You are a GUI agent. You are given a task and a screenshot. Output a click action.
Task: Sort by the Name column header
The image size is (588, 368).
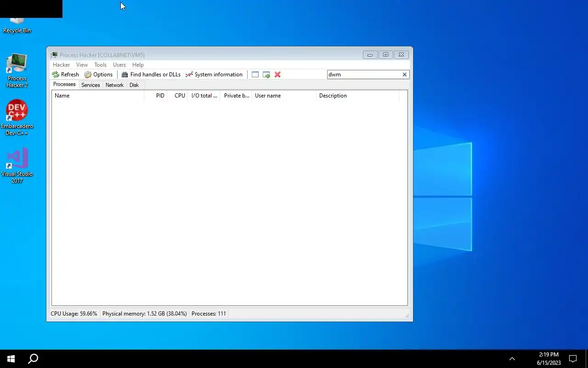click(x=98, y=96)
